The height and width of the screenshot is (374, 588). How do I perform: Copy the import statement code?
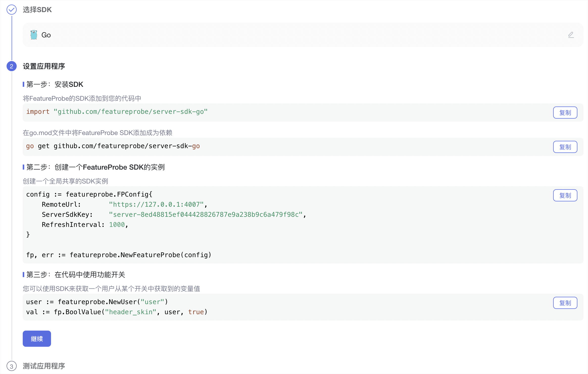pyautogui.click(x=565, y=113)
